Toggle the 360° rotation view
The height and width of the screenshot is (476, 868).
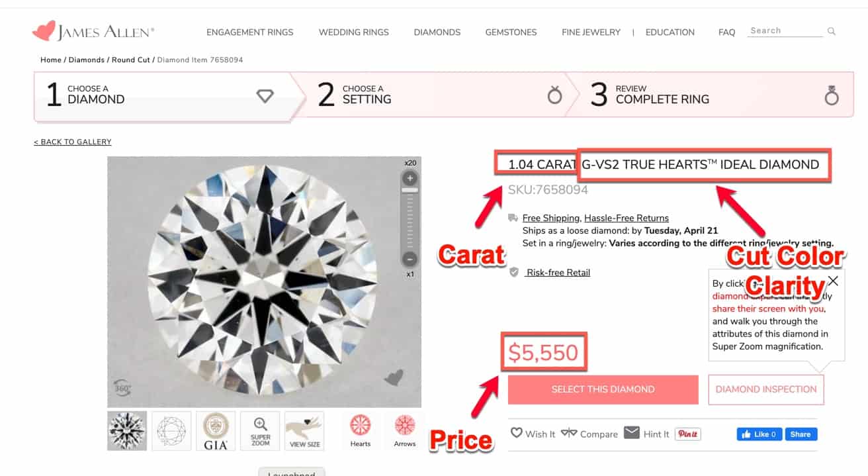pos(122,387)
